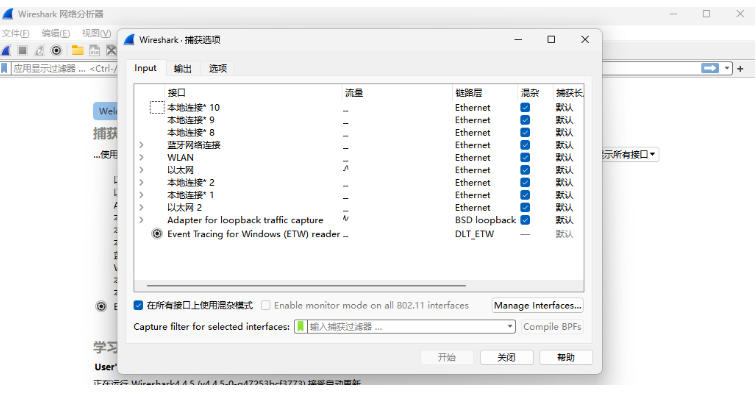Click horizontal scrollbar of the interface list
Image resolution: width=756 pixels, height=393 pixels.
pyautogui.click(x=306, y=285)
